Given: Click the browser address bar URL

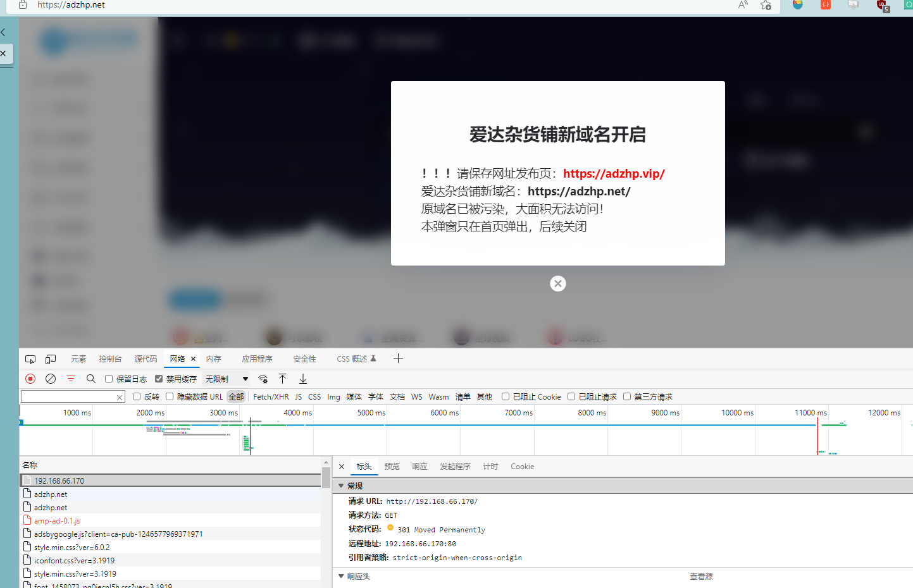Looking at the screenshot, I should click(x=71, y=5).
